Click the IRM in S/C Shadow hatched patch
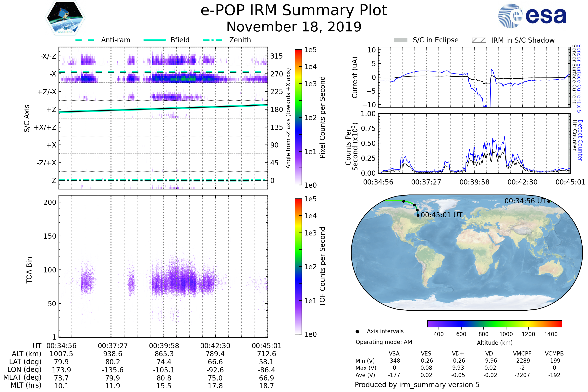This screenshot has width=588, height=392. pyautogui.click(x=479, y=40)
